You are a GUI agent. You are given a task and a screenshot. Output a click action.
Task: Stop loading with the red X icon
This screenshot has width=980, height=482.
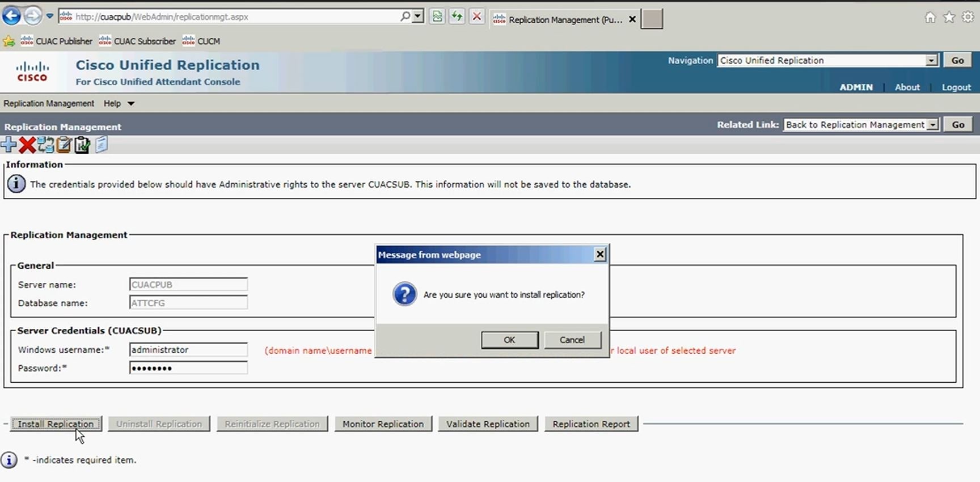pyautogui.click(x=477, y=16)
